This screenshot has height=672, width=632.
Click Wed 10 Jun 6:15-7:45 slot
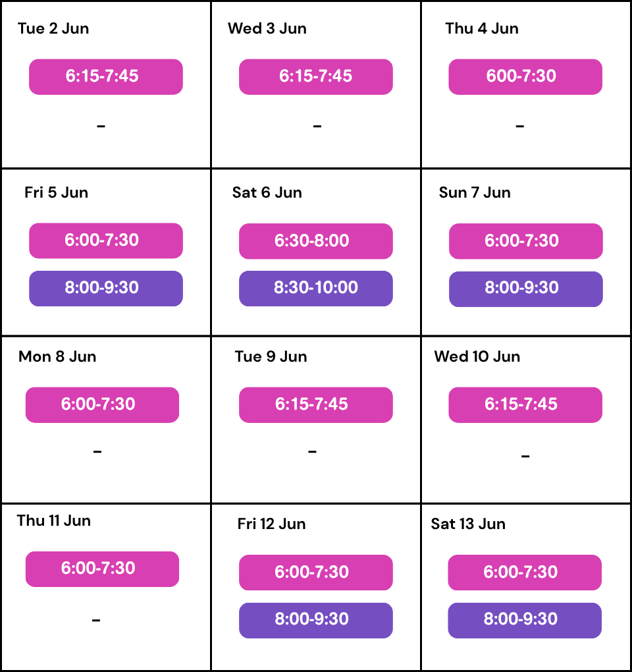click(x=525, y=405)
